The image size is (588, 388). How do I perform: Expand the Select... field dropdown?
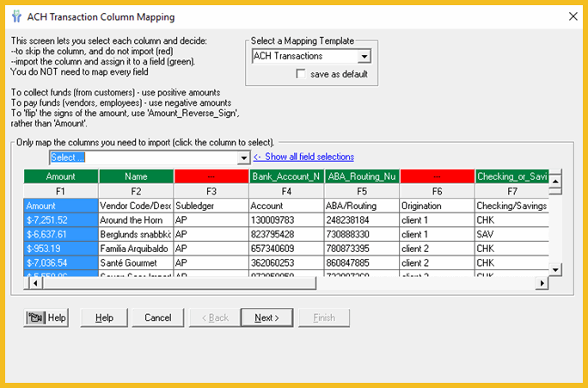[x=244, y=157]
